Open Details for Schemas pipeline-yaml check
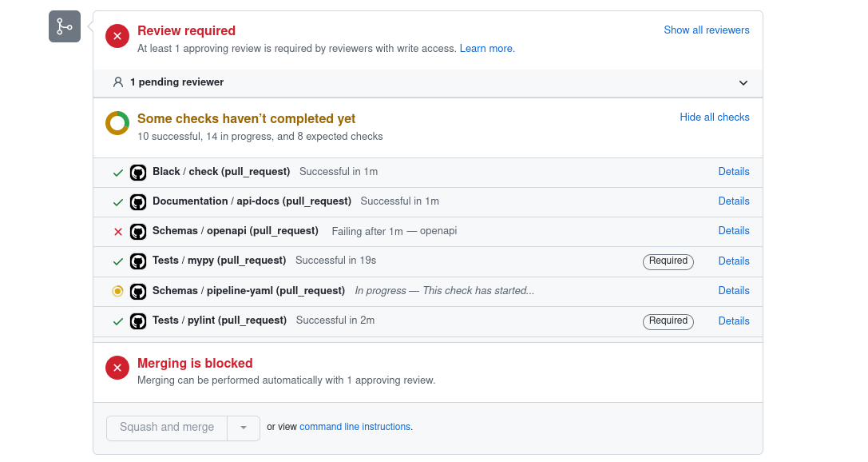The height and width of the screenshot is (462, 868). pyautogui.click(x=733, y=290)
